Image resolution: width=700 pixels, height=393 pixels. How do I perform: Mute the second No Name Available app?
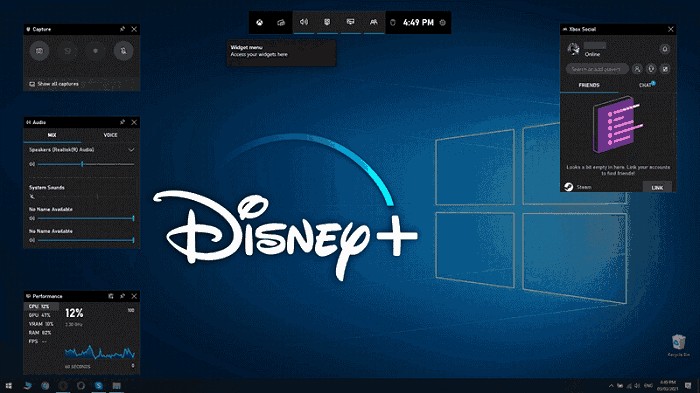point(32,240)
